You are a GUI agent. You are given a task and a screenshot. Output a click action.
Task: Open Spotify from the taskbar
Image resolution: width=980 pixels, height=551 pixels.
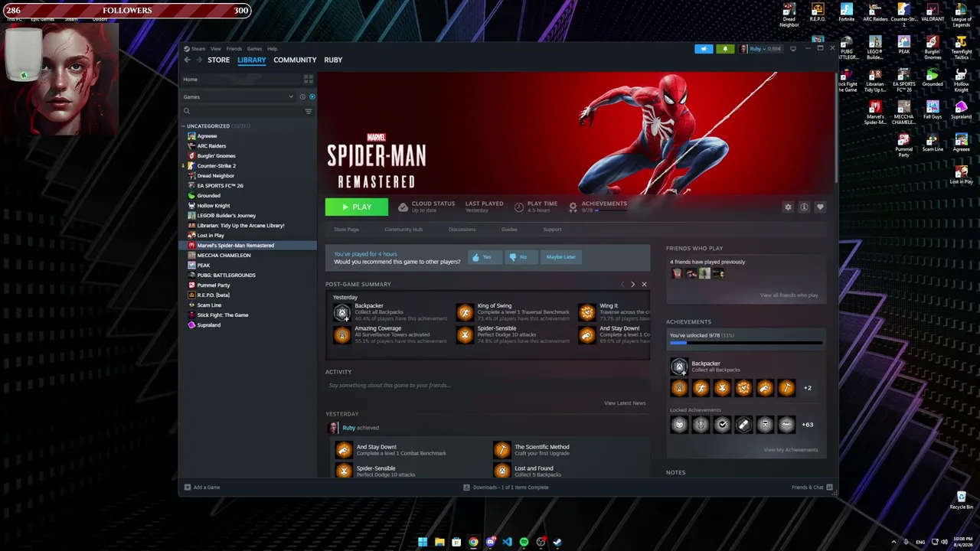(524, 542)
